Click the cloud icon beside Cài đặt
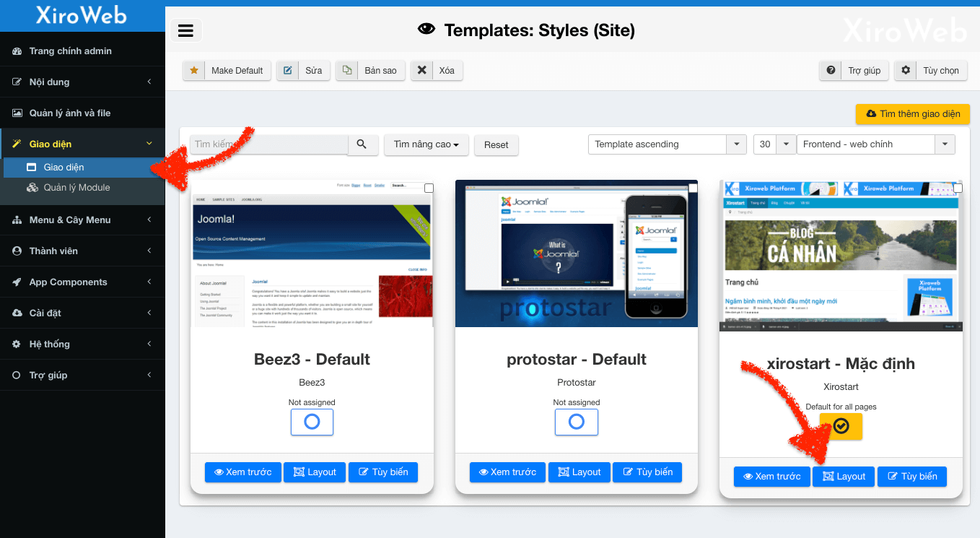 17,313
